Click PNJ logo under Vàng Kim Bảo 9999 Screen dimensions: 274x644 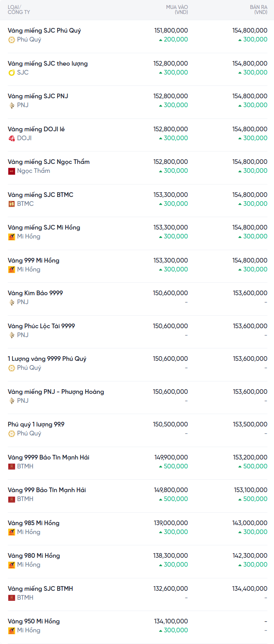(x=12, y=302)
